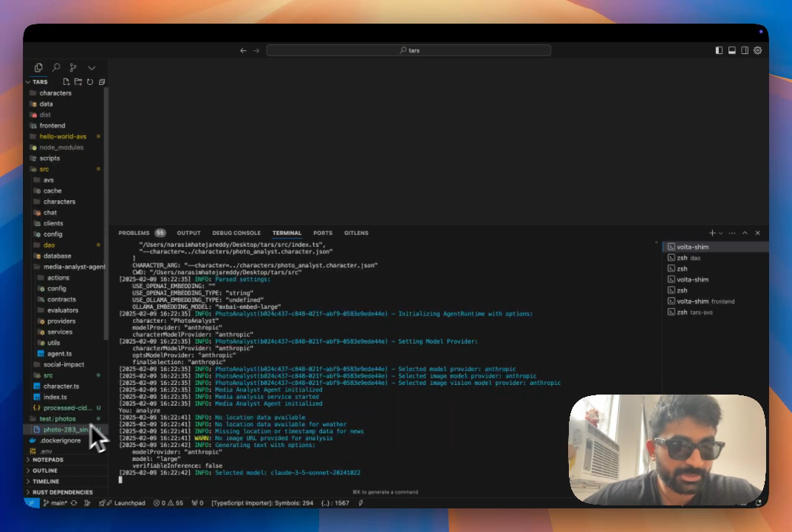Toggle the bottom panel layout icon

[732, 50]
